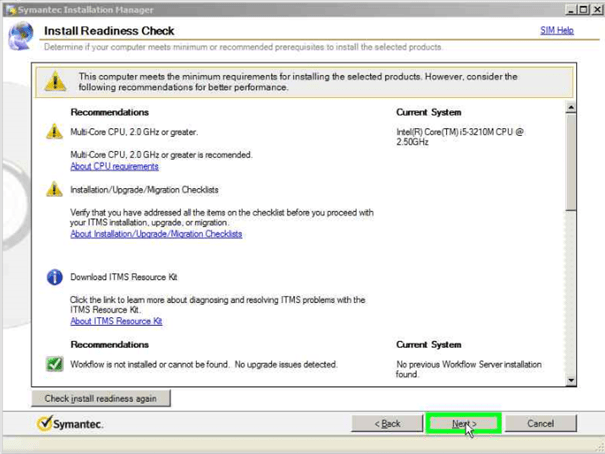The width and height of the screenshot is (605, 454).
Task: Click scrollbar down arrow in recommendations list
Action: (571, 381)
